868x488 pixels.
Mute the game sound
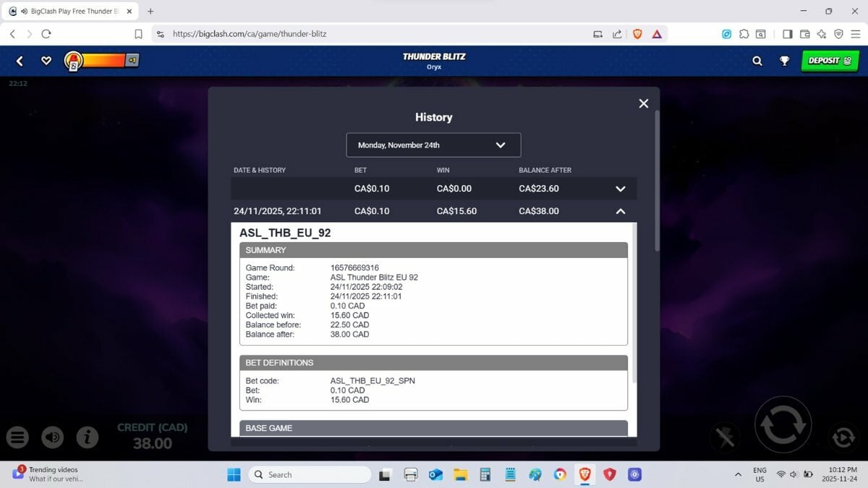pos(52,437)
